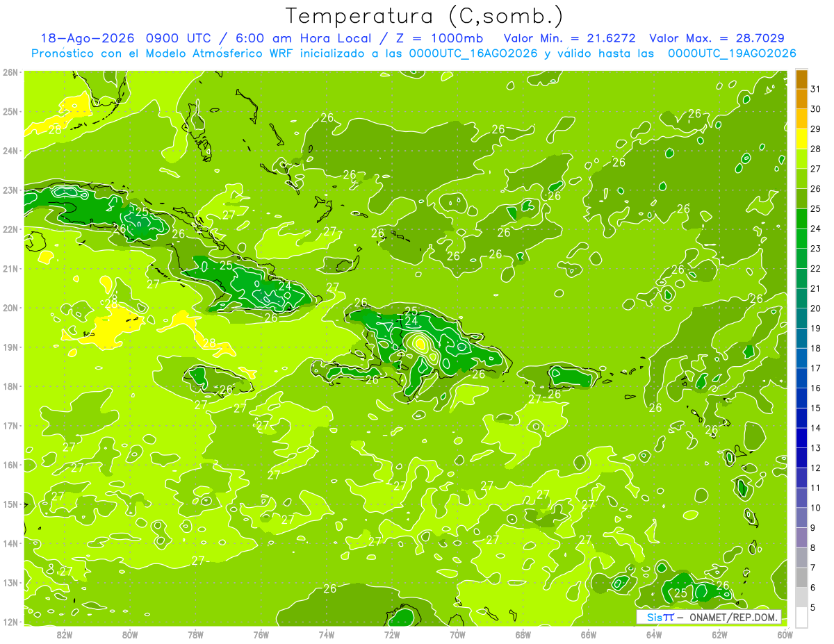Screen dimensions: 834x644
Task: Click the "18N" latitude label
Action: pos(10,386)
